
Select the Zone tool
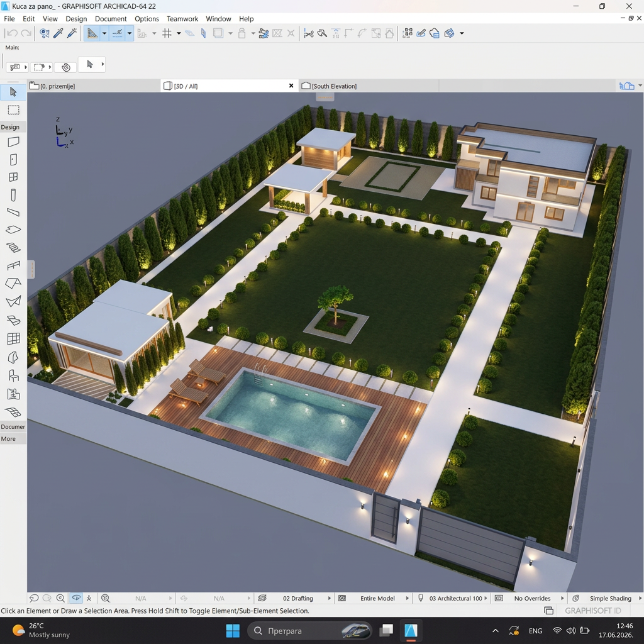pyautogui.click(x=13, y=394)
